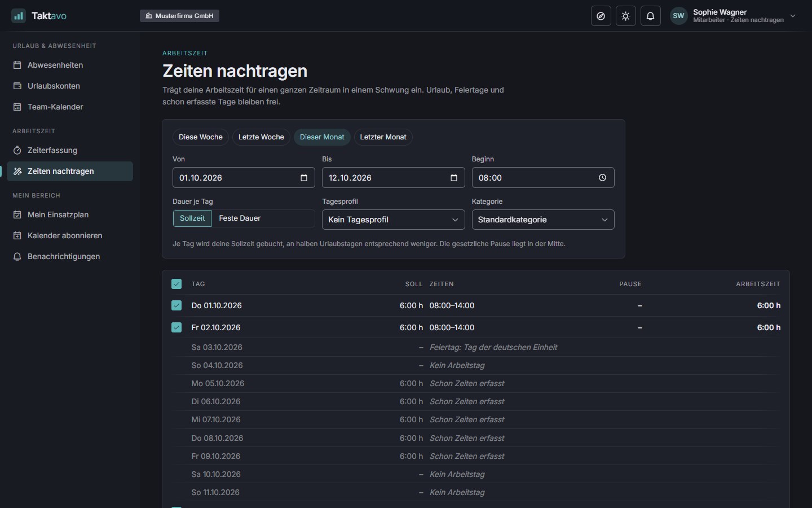
Task: Click the Benachrichtigungen bell icon in sidebar
Action: point(17,256)
